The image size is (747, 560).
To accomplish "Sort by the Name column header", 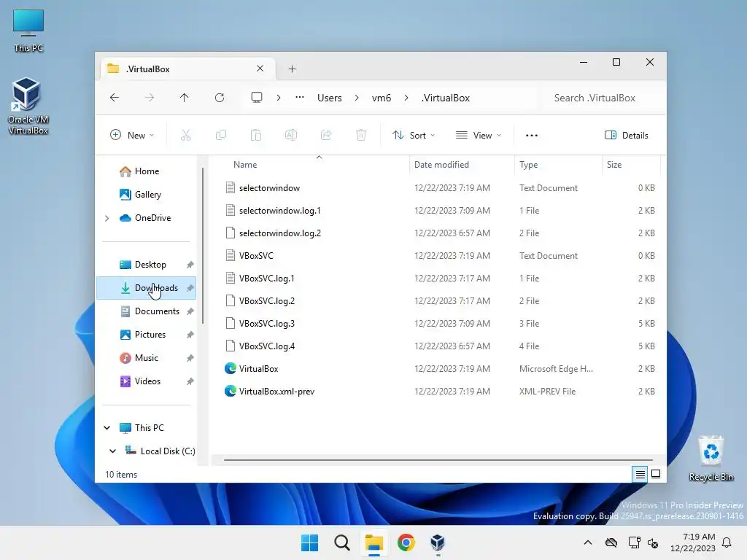I will 314,165.
